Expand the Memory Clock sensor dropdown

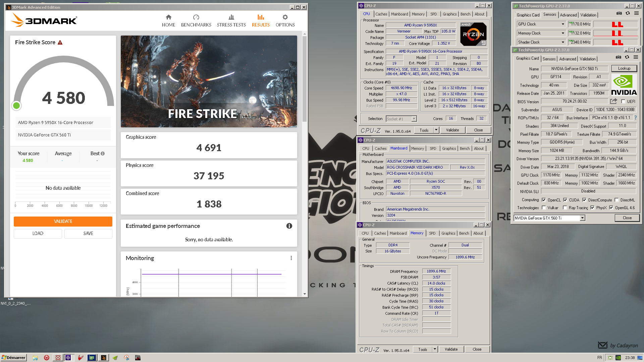563,33
